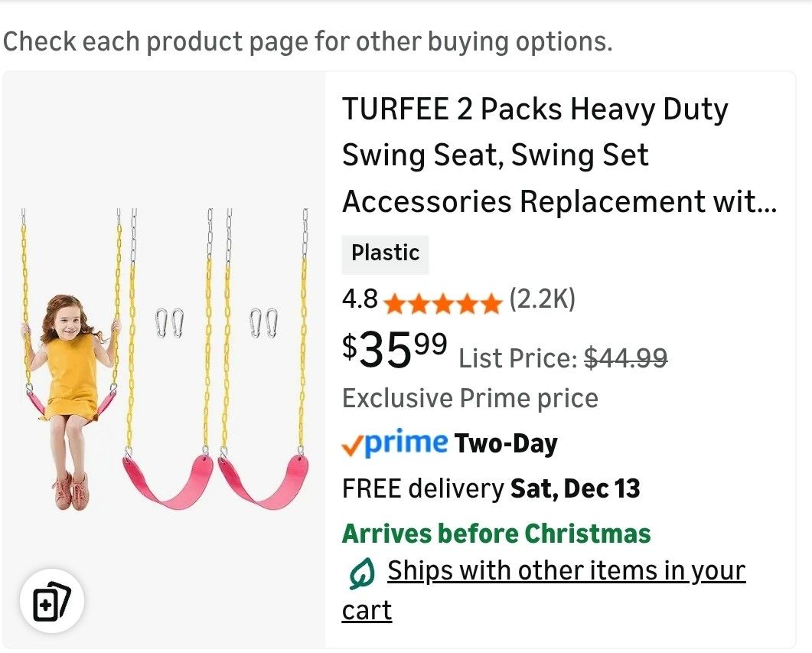Click the "Arrives before Christmas" message
The width and height of the screenshot is (812, 653).
pos(496,534)
